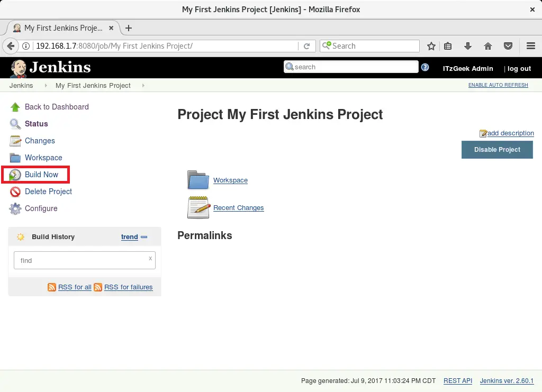The height and width of the screenshot is (392, 542).
Task: Expand the Jenkins breadcrumb arrow
Action: coord(46,86)
